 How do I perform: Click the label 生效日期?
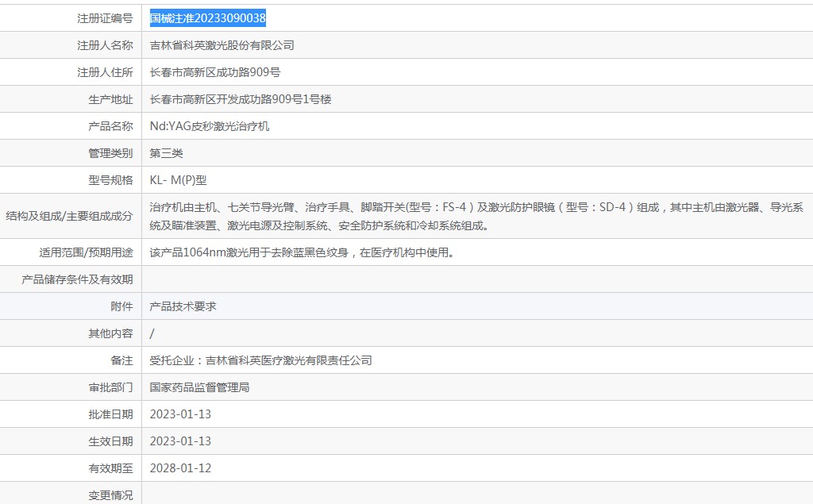(x=111, y=441)
